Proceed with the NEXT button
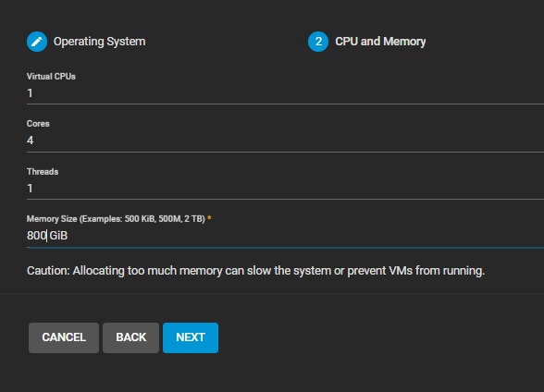This screenshot has width=544, height=392. point(191,337)
